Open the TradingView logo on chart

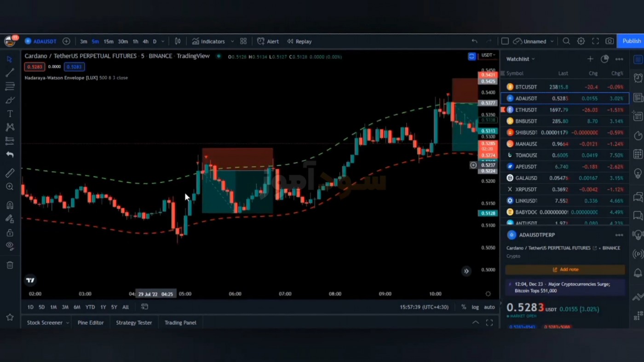(30, 280)
